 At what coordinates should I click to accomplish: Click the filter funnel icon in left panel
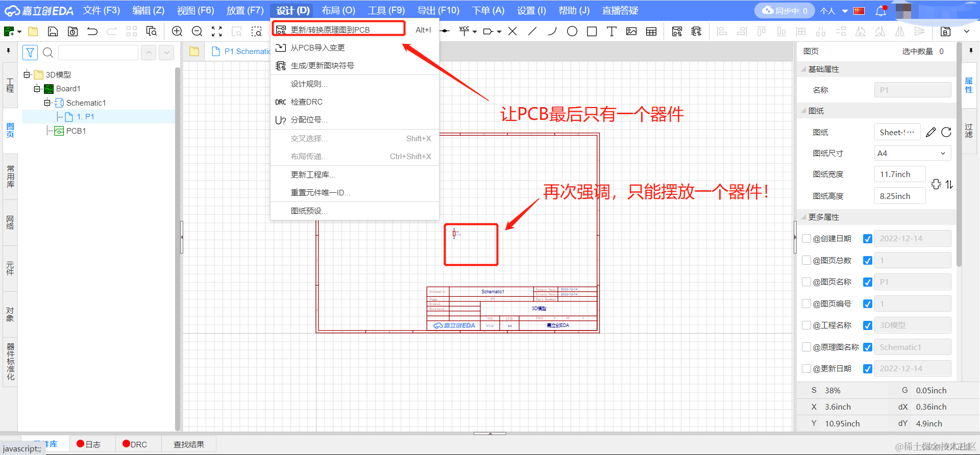[x=30, y=53]
